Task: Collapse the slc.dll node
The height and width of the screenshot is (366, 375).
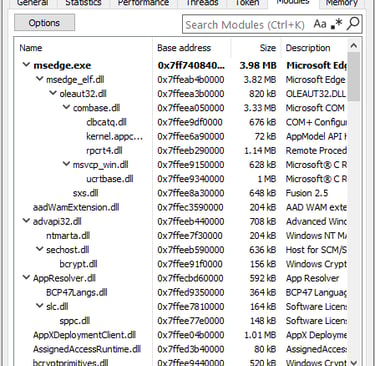Action: point(40,306)
